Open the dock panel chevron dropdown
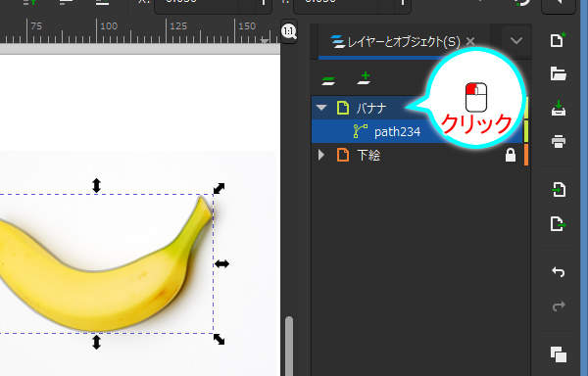 tap(516, 40)
